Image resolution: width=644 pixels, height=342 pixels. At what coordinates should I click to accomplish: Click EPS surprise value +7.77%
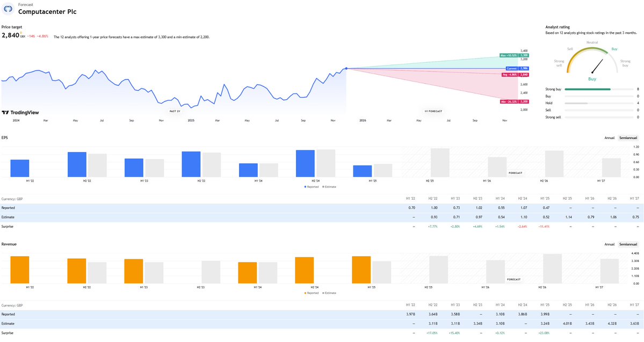click(432, 227)
